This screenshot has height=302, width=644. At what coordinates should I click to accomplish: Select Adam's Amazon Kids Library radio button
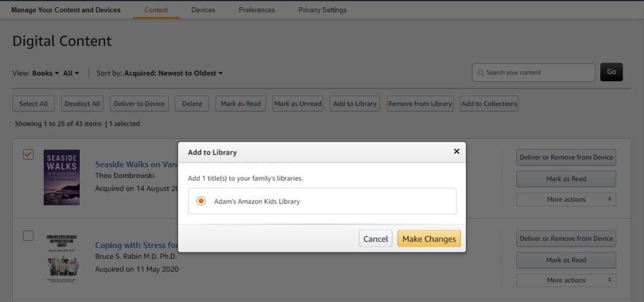pyautogui.click(x=201, y=202)
